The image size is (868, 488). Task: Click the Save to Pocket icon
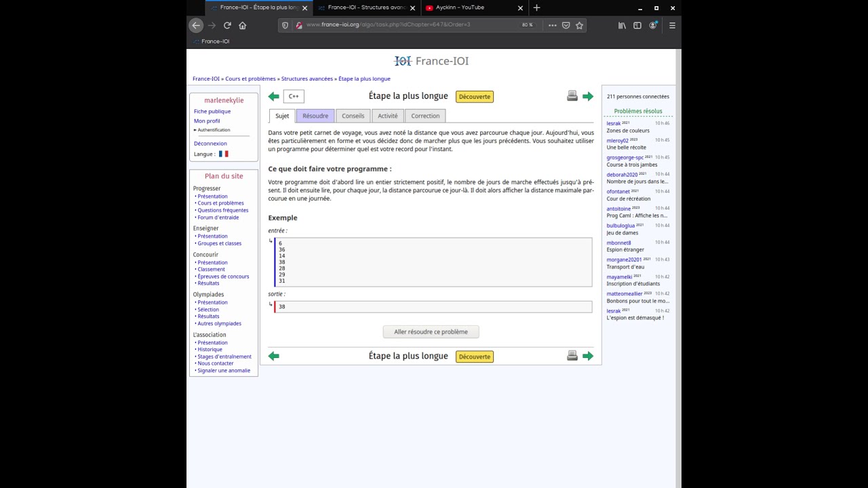(x=566, y=25)
